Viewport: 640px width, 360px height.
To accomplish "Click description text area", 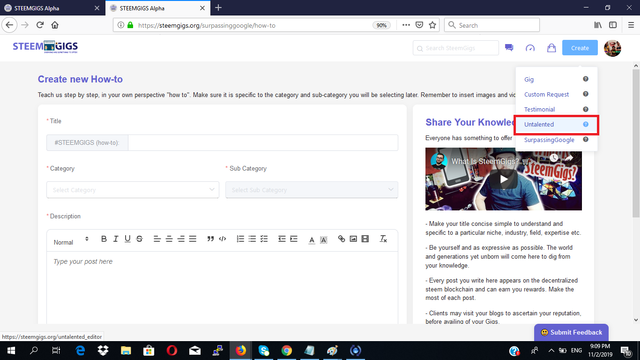I will click(x=222, y=288).
